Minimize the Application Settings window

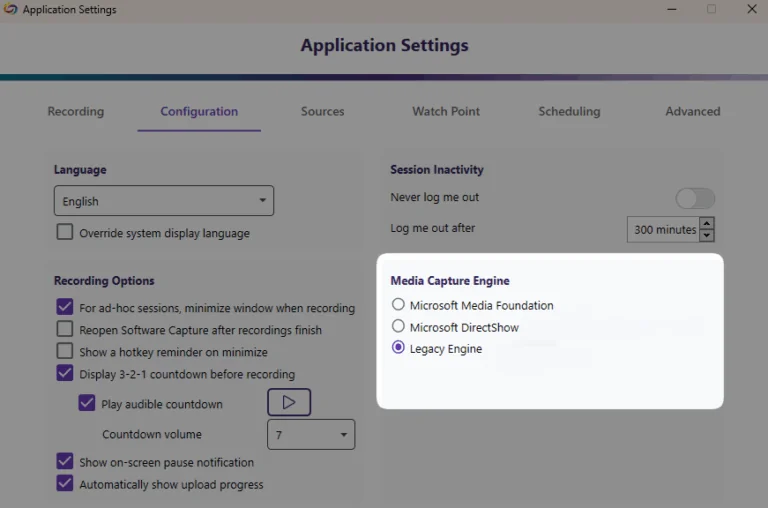pos(672,9)
